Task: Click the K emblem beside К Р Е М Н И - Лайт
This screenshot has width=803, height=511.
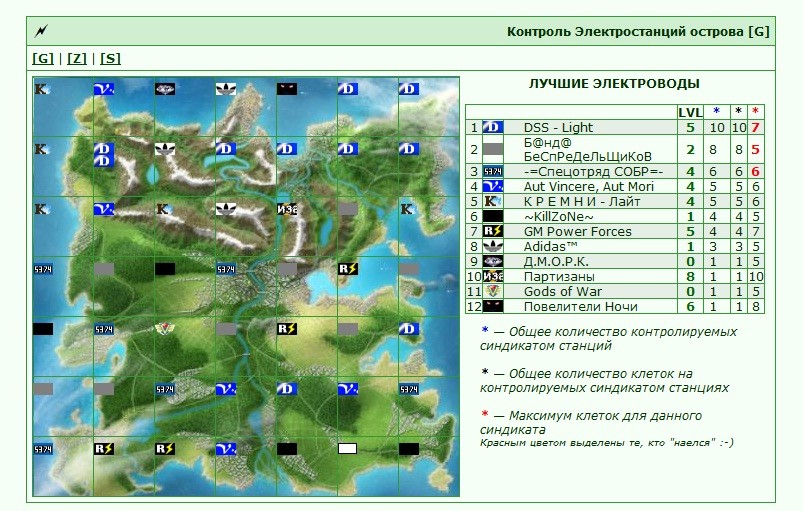Action: (x=493, y=201)
